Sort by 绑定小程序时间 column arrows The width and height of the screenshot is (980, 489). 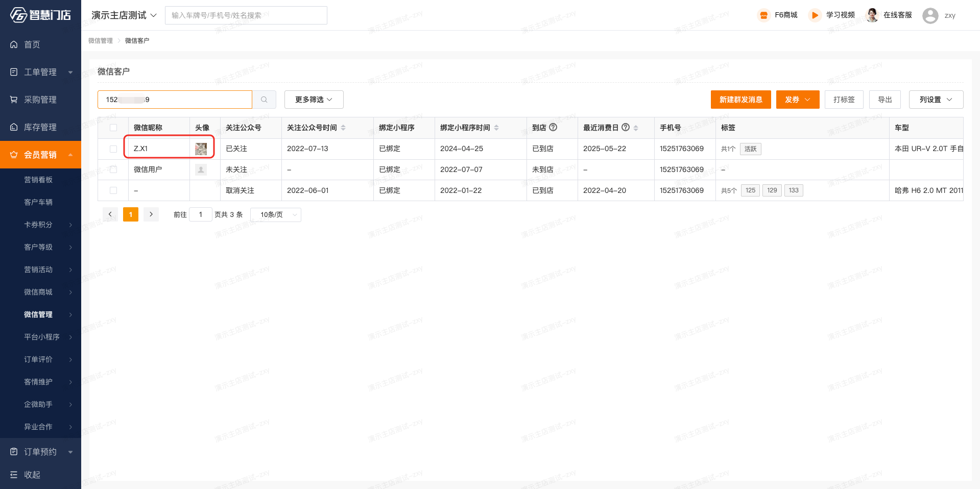[496, 128]
